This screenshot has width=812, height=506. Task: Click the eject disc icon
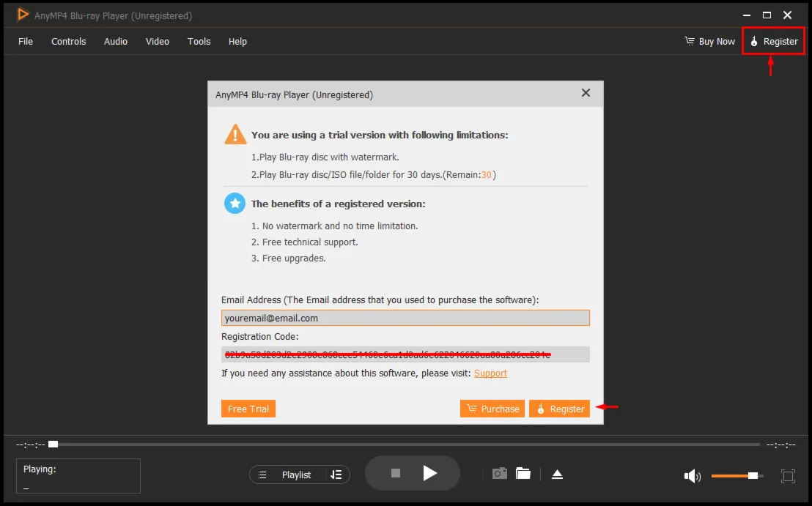point(557,475)
